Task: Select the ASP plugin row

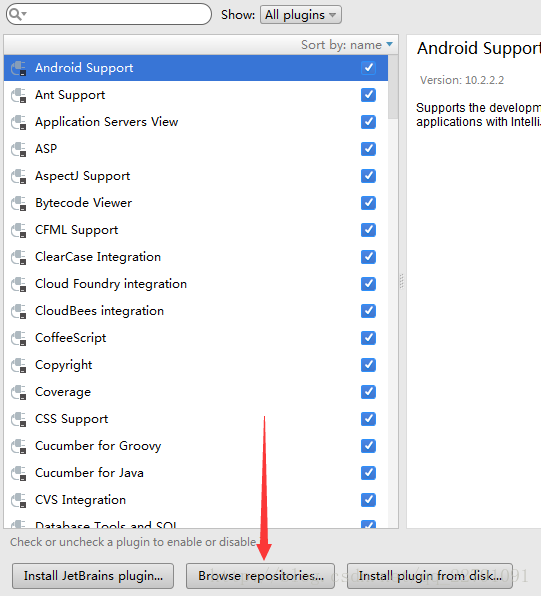Action: coord(196,149)
